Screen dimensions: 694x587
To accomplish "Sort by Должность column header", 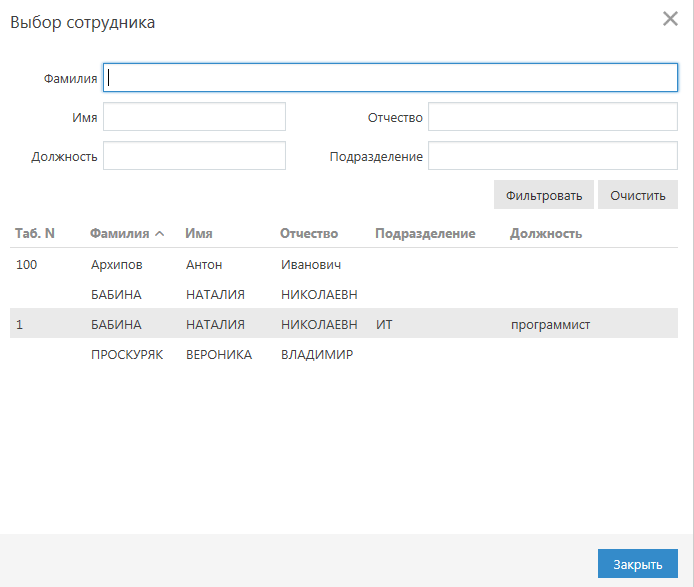I will [x=546, y=233].
